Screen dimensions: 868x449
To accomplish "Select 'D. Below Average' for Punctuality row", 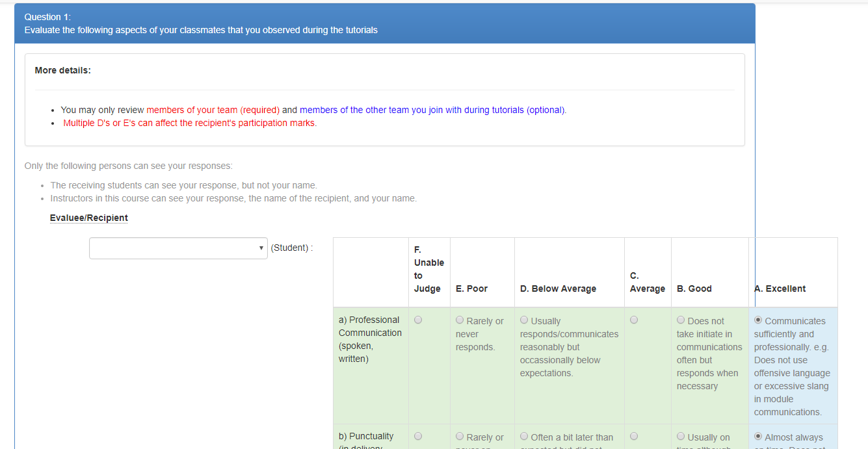I will pos(524,436).
